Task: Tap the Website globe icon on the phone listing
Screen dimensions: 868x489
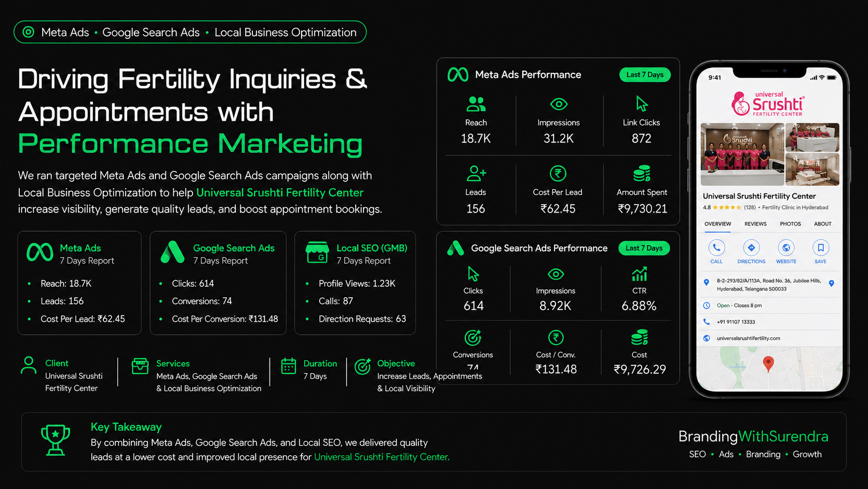Action: tap(786, 247)
